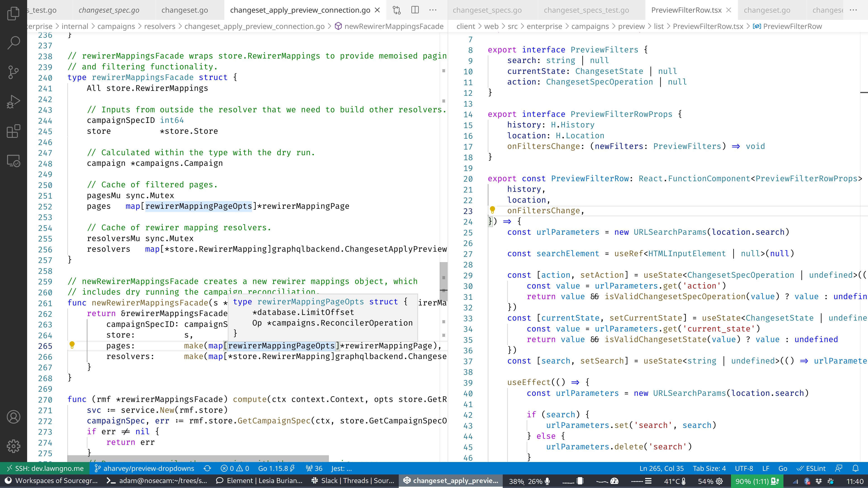Click the open changes compare icon

[x=397, y=10]
